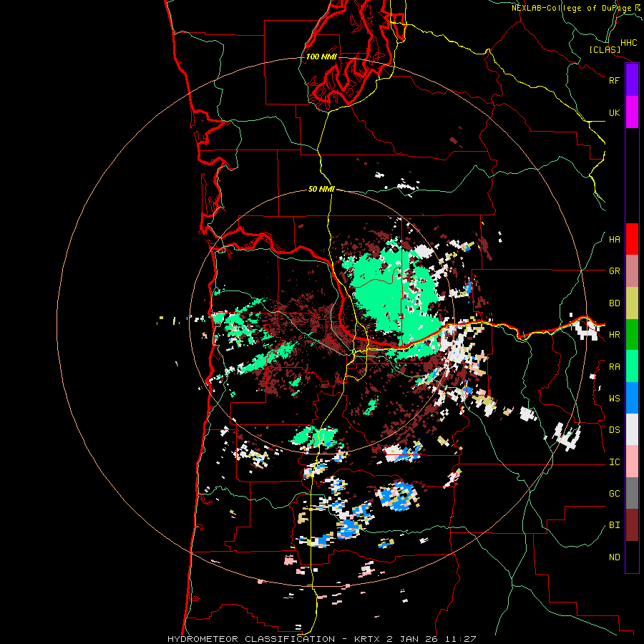Click the '50 NMI' range ring label
644x644 pixels.
pyautogui.click(x=321, y=189)
